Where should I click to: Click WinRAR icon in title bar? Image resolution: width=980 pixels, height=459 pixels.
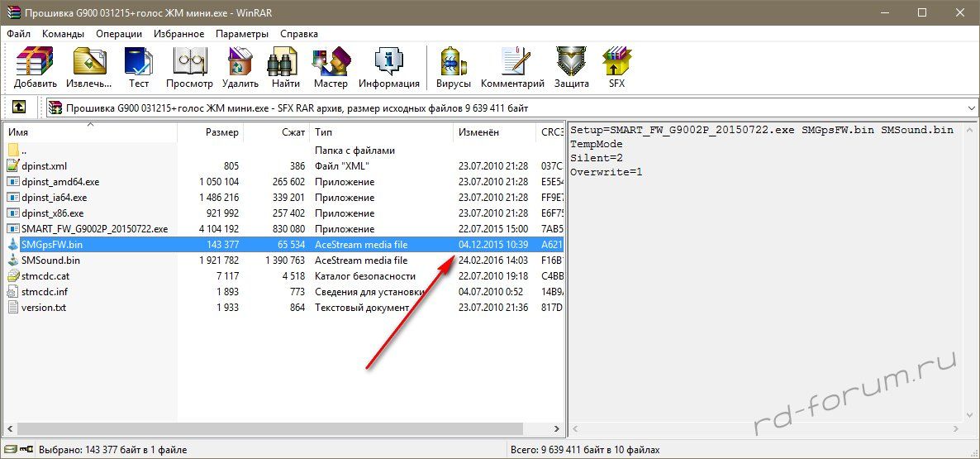[x=13, y=12]
